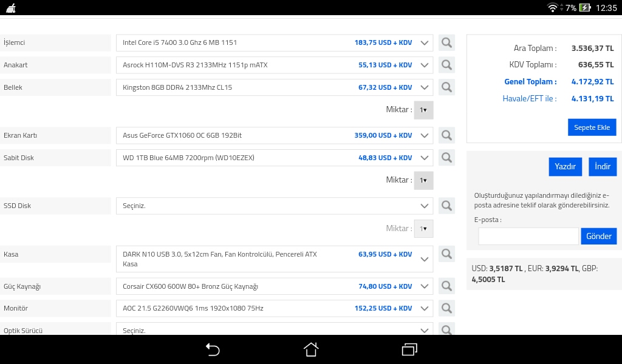This screenshot has height=364, width=622.
Task: Expand Monitör dropdown showing AOC 21.5 G2260VWQ6
Action: [x=275, y=308]
